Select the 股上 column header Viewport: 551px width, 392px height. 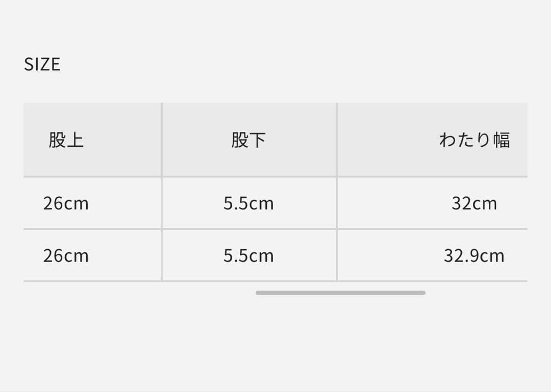[66, 140]
